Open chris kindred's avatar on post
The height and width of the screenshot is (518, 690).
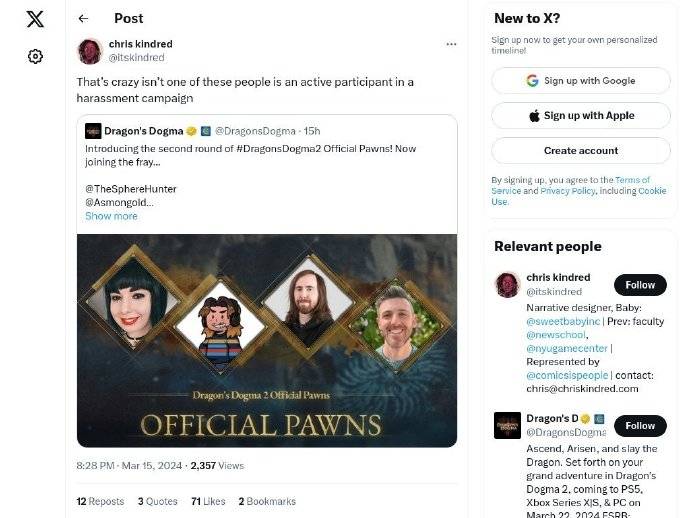point(90,51)
